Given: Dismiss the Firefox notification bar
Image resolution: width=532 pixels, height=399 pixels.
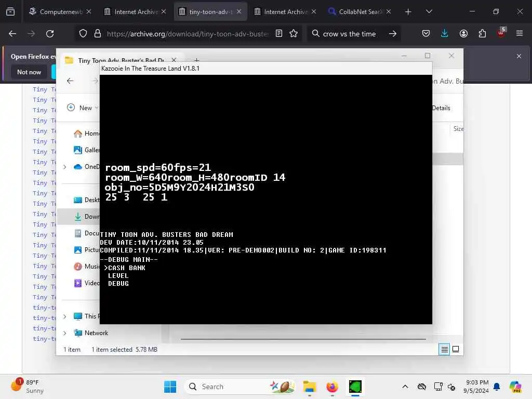Looking at the screenshot, I should coord(519,56).
